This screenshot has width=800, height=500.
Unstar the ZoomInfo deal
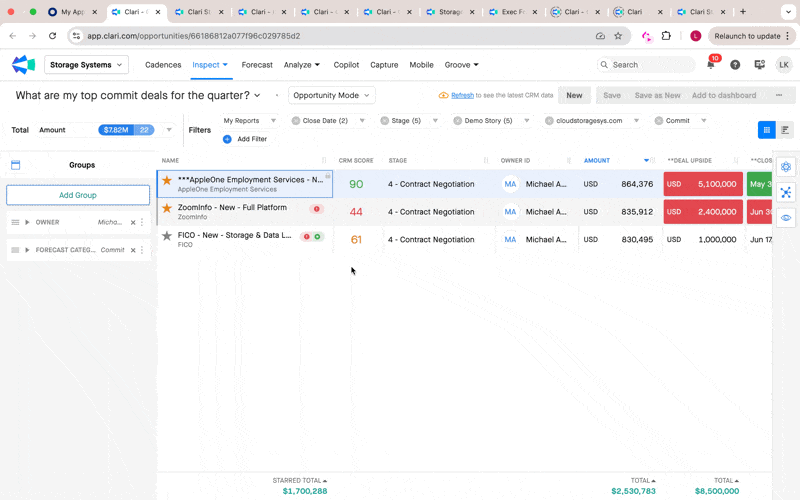pyautogui.click(x=167, y=208)
